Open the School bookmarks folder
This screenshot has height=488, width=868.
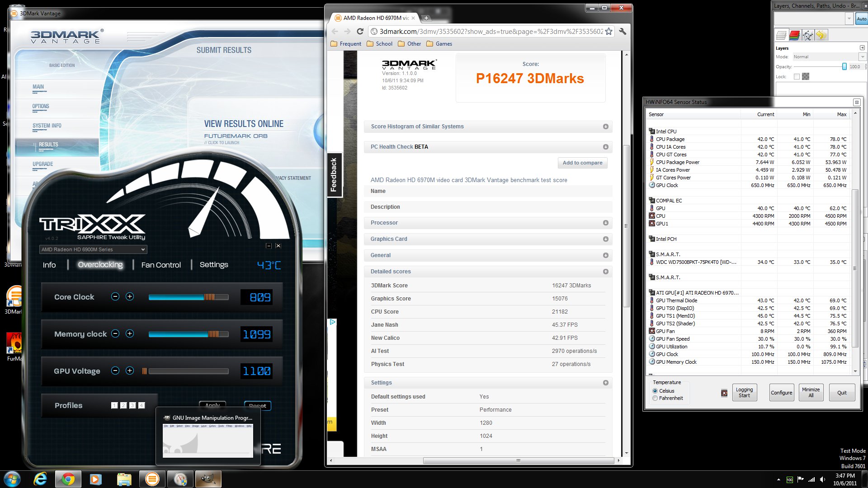click(x=379, y=44)
